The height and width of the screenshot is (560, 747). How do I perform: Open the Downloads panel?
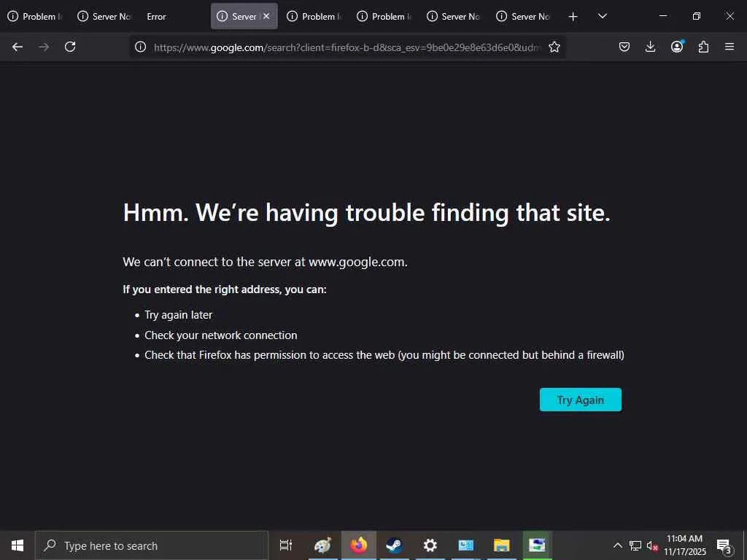click(650, 47)
